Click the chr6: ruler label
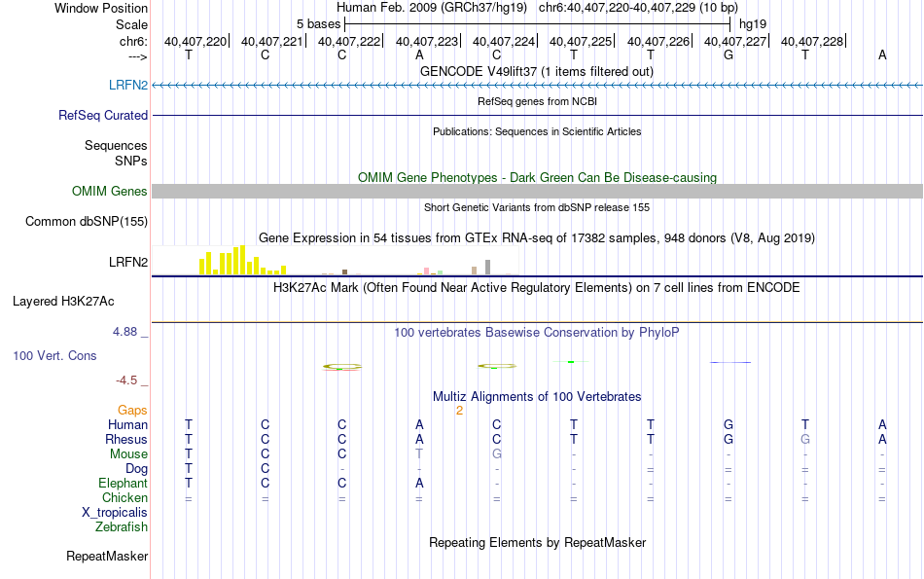The width and height of the screenshot is (924, 579). tap(133, 41)
